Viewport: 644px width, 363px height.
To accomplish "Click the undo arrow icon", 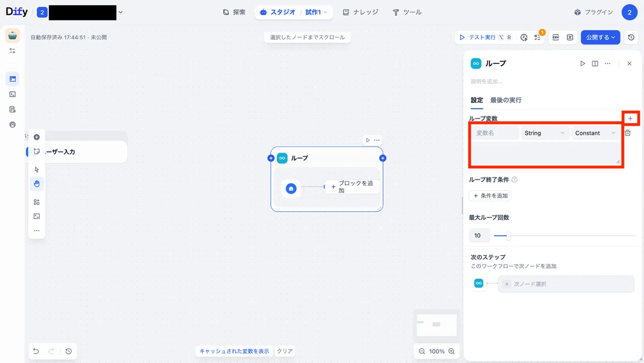I will click(36, 351).
